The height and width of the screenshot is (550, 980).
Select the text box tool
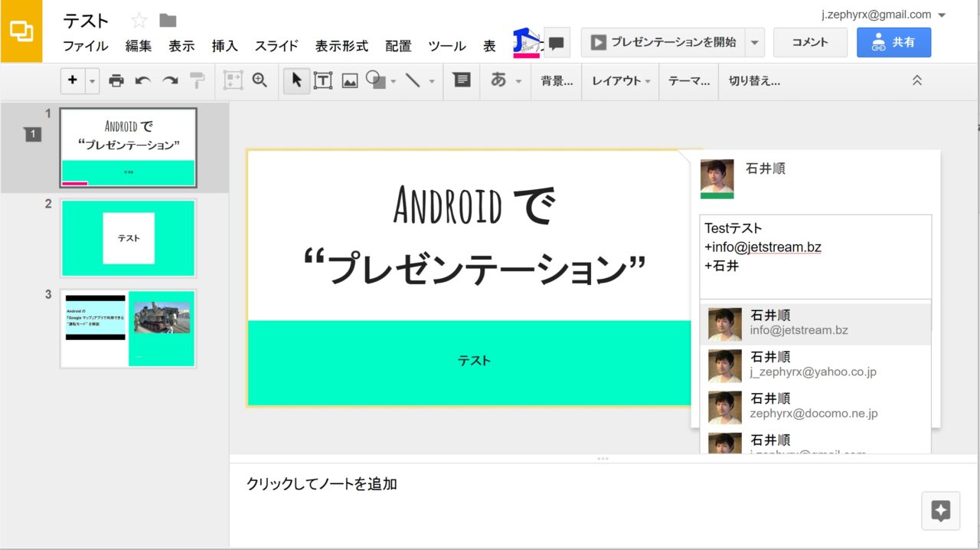323,80
